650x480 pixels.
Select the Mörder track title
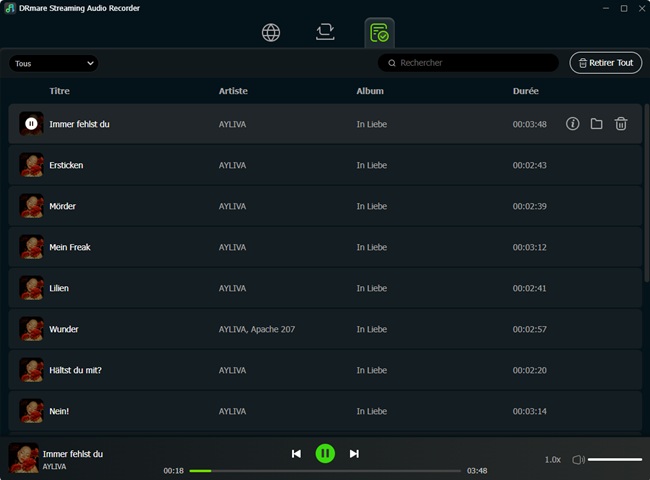click(63, 206)
